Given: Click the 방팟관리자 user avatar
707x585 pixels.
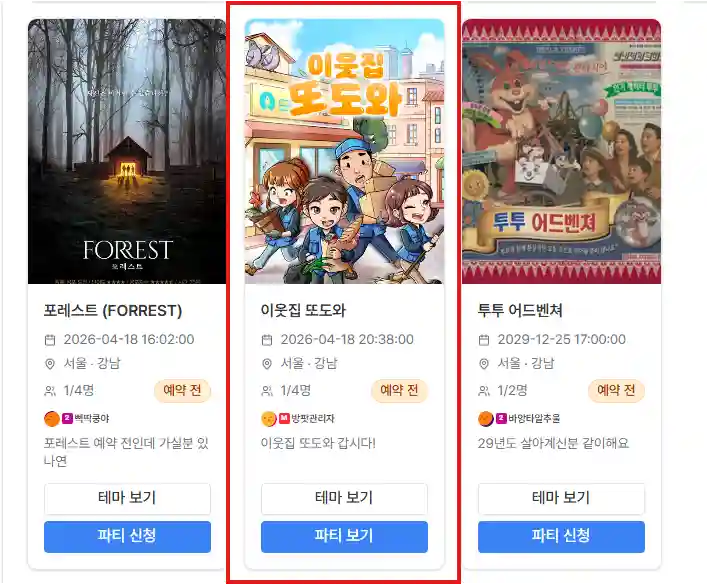Looking at the screenshot, I should [x=269, y=419].
